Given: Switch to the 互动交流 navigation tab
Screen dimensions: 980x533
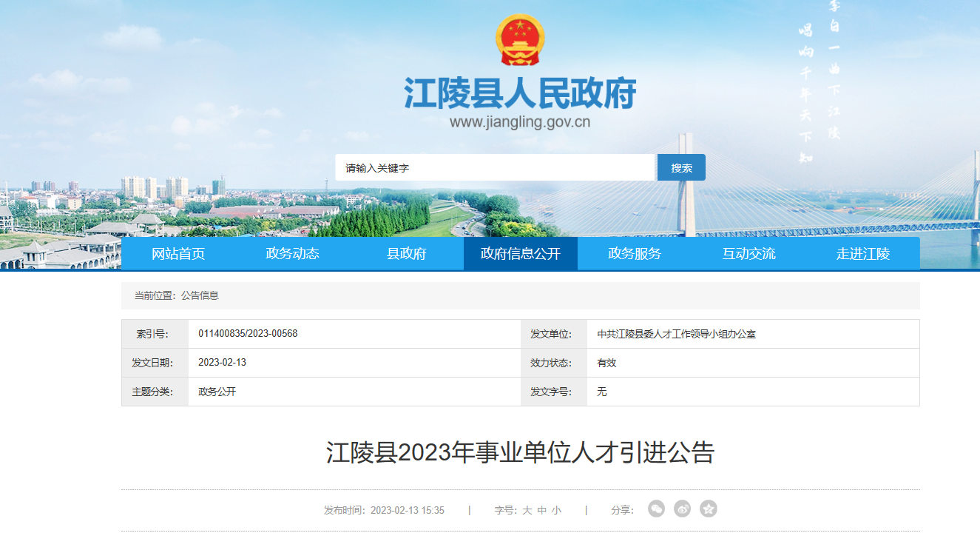Looking at the screenshot, I should pos(748,254).
